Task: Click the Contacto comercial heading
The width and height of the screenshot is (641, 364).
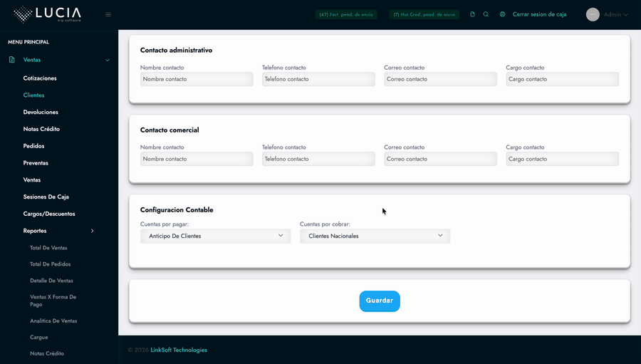Action: pyautogui.click(x=170, y=130)
